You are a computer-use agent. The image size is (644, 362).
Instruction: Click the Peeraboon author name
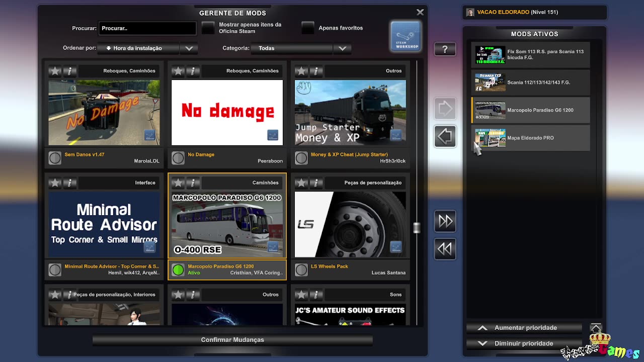click(x=270, y=161)
